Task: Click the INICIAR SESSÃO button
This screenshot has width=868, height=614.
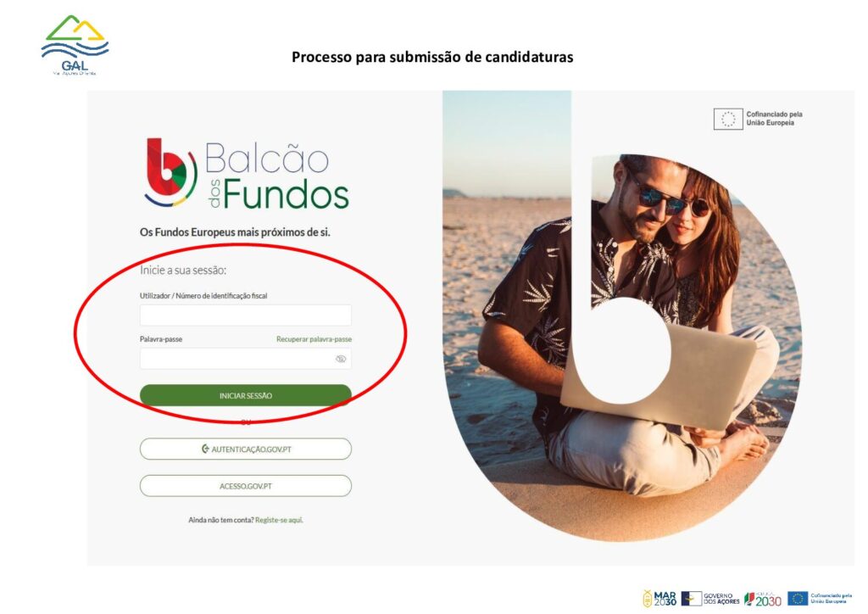Action: pyautogui.click(x=245, y=395)
